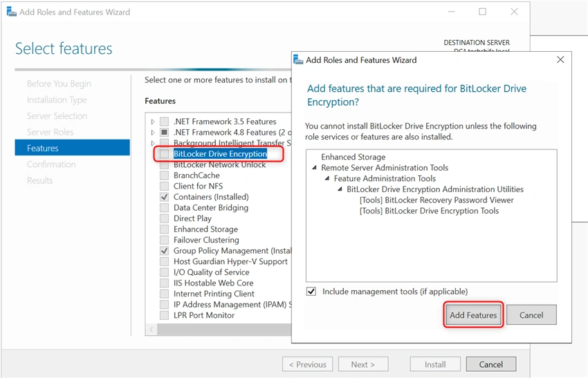
Task: Expand the .NET Framework 3.5 Features node
Action: 153,122
